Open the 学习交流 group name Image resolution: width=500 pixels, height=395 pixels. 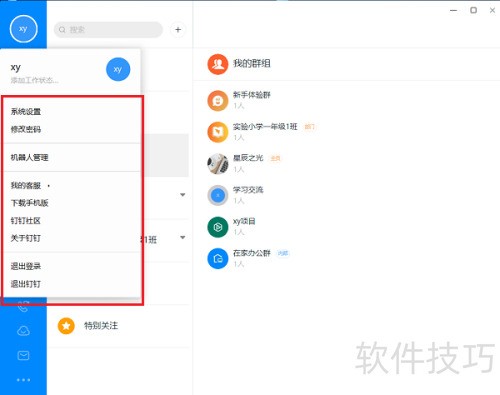[x=248, y=190]
